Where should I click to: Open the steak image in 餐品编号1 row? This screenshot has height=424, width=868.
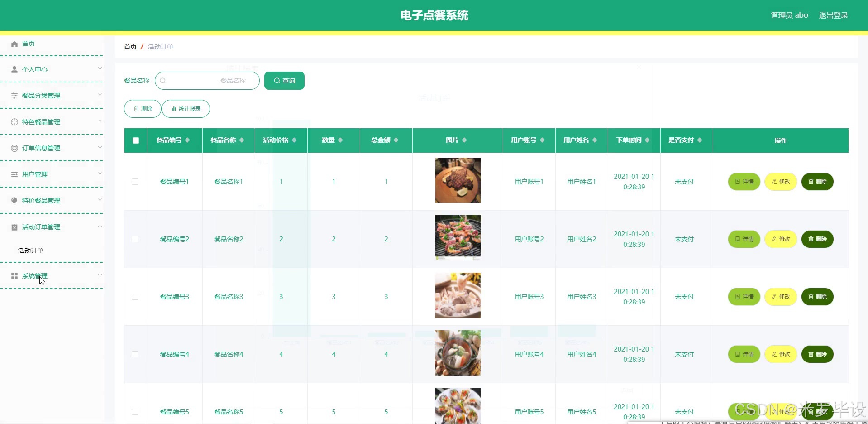click(458, 180)
